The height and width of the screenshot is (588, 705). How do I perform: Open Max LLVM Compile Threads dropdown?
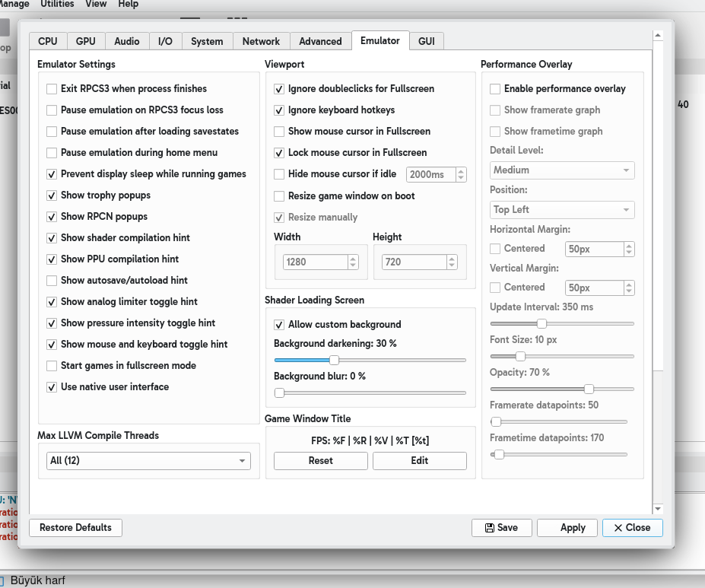[x=148, y=461]
